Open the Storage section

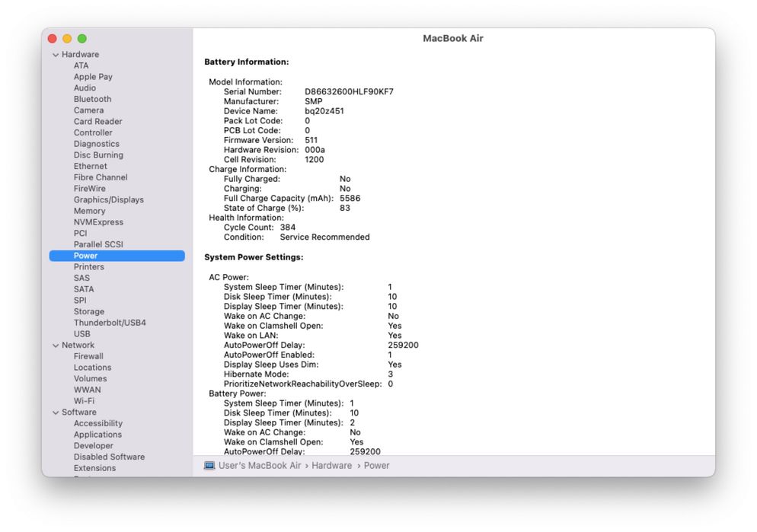coord(89,311)
